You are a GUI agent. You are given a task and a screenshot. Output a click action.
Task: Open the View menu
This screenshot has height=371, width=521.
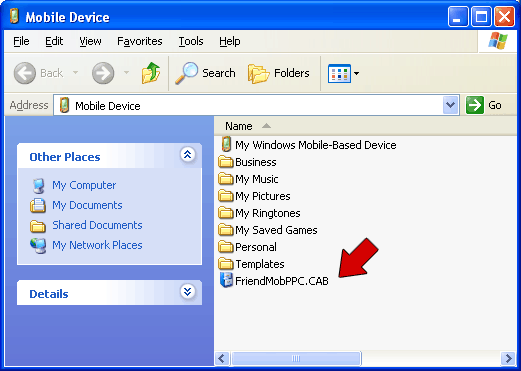tap(90, 41)
